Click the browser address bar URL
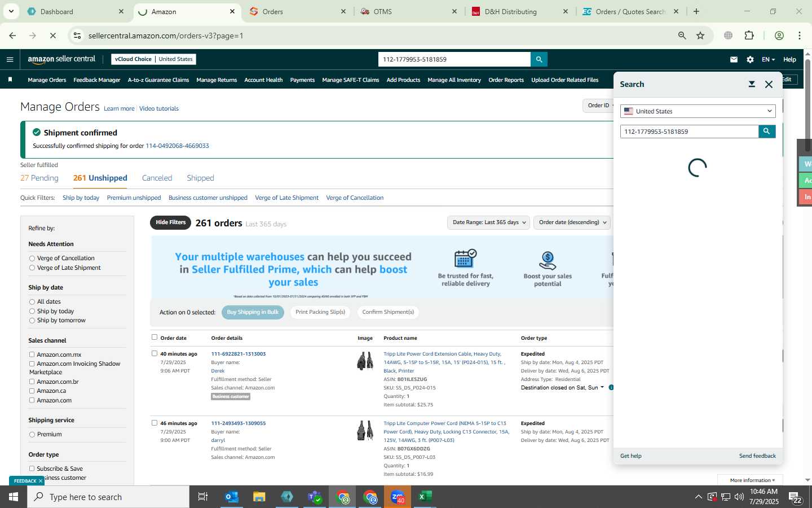This screenshot has height=508, width=812. pos(166,36)
